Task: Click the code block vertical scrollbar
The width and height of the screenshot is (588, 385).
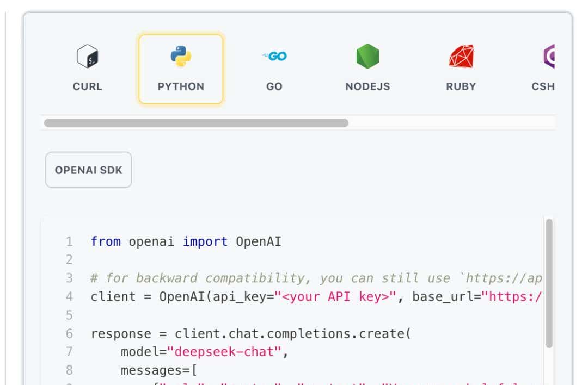Action: (549, 283)
